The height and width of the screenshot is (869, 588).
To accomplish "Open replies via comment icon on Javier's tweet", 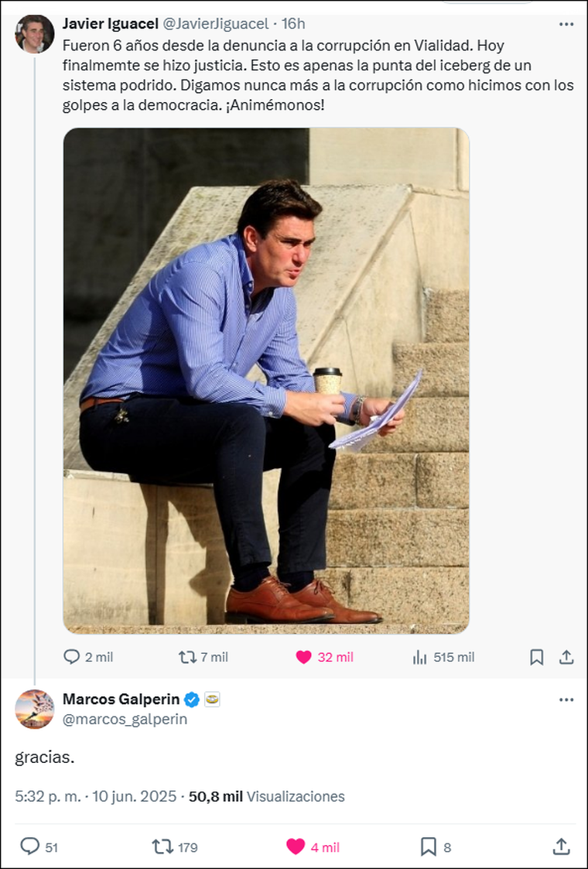I will (70, 657).
